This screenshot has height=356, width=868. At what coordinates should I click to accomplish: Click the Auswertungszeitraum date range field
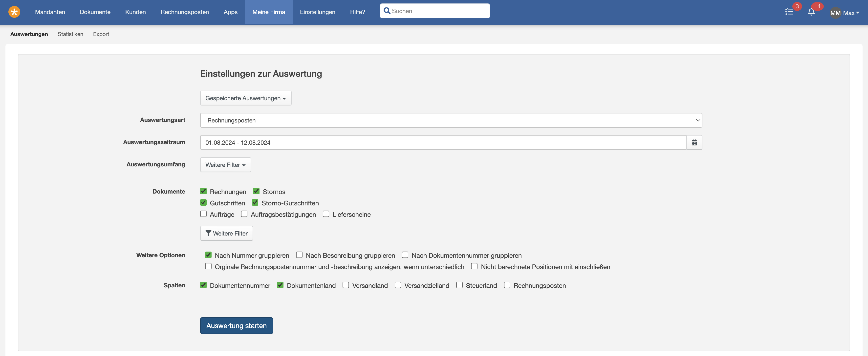(x=443, y=143)
